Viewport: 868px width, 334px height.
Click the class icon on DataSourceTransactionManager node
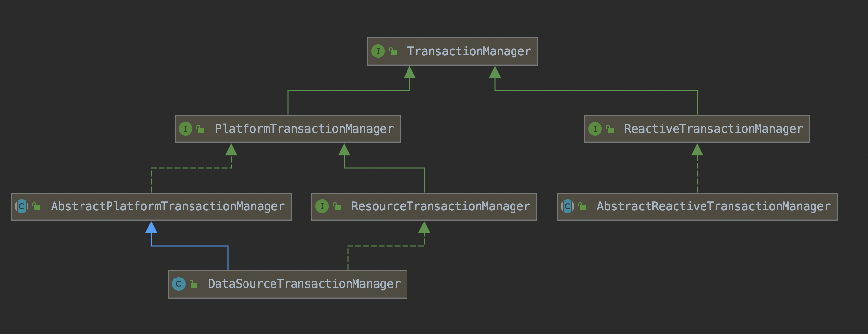click(x=178, y=284)
